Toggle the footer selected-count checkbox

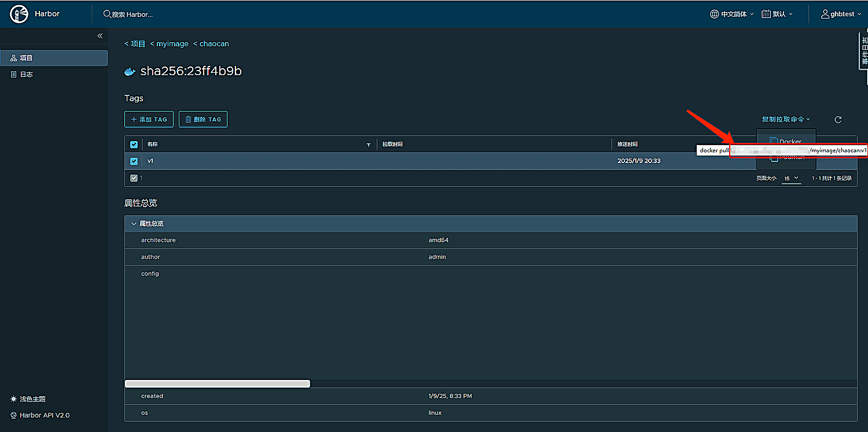[134, 178]
